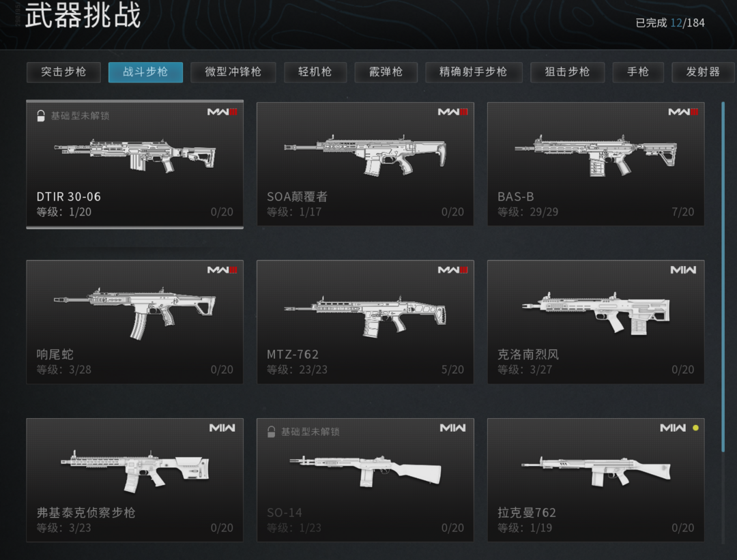The width and height of the screenshot is (737, 560).
Task: Click the vertical scrollbar beside the weapon list
Action: click(x=723, y=277)
